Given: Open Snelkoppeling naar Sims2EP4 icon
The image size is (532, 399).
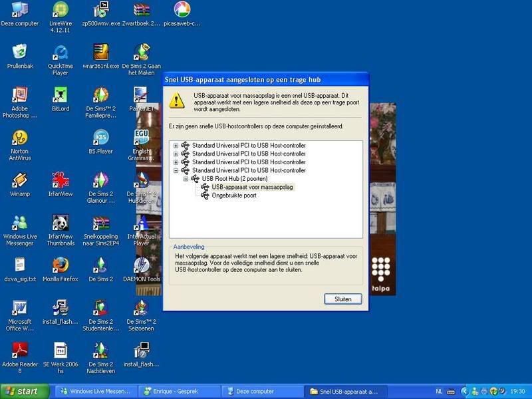Looking at the screenshot, I should click(x=101, y=230).
